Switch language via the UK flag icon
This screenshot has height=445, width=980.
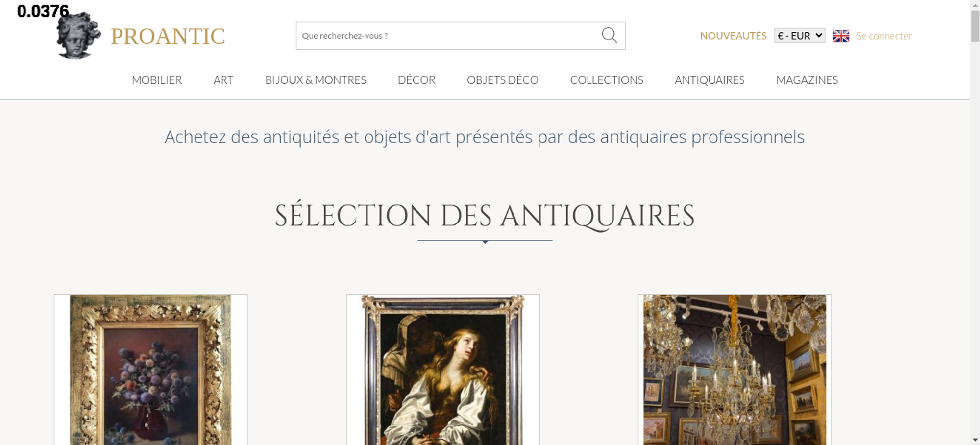coord(841,36)
